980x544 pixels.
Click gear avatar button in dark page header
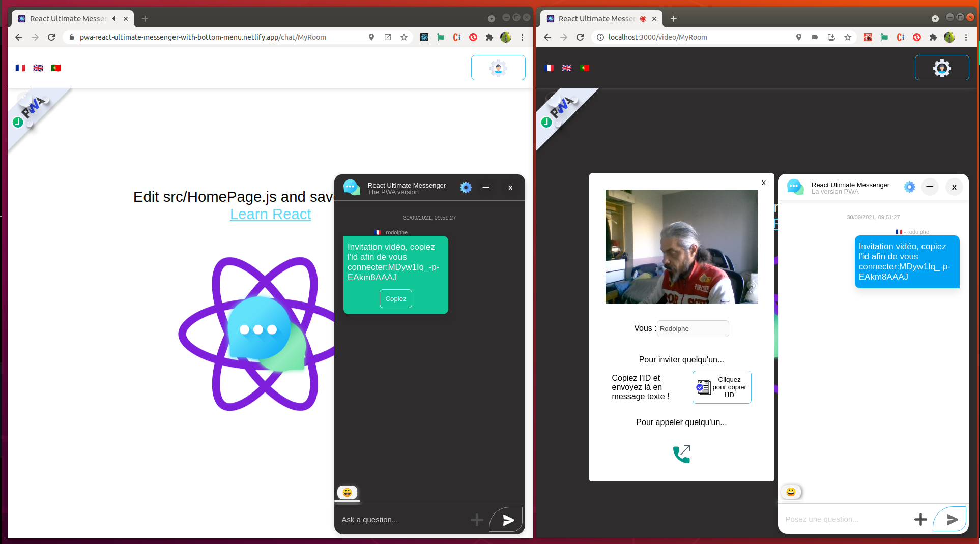click(941, 68)
